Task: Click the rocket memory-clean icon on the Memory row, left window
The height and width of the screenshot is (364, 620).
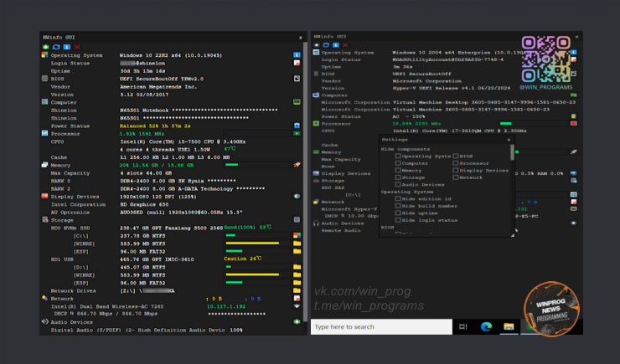Action: 297,165
